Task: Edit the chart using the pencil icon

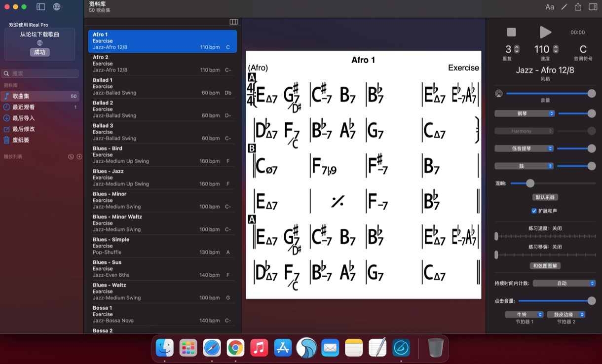Action: pyautogui.click(x=564, y=7)
